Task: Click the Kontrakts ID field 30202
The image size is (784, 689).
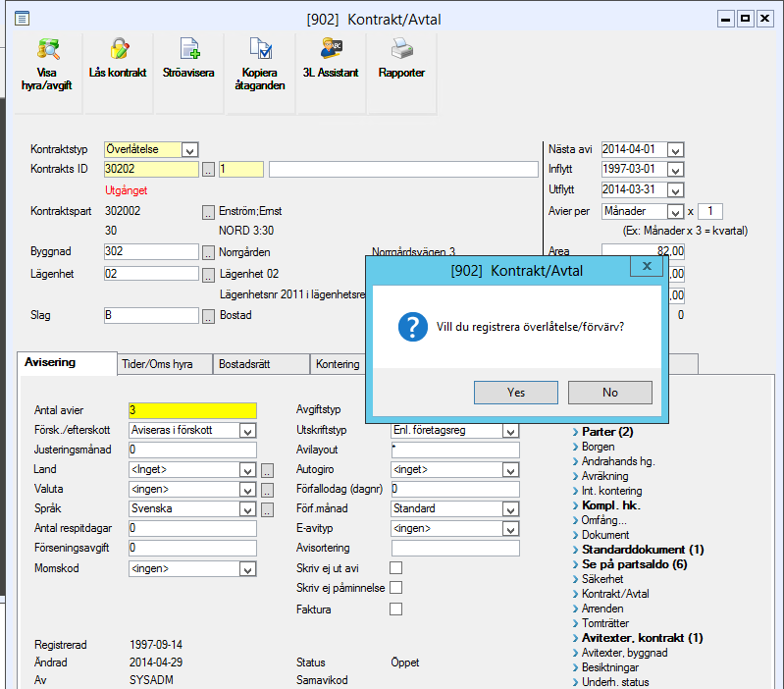Action: (x=151, y=169)
